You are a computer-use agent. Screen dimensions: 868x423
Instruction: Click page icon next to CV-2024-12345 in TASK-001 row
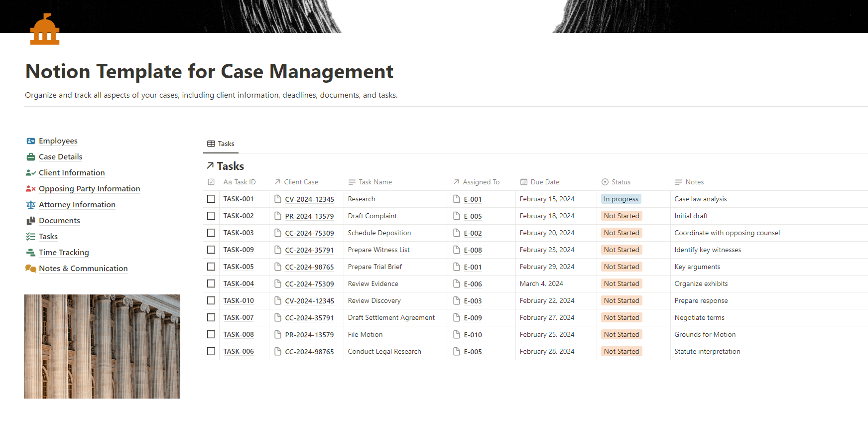278,199
